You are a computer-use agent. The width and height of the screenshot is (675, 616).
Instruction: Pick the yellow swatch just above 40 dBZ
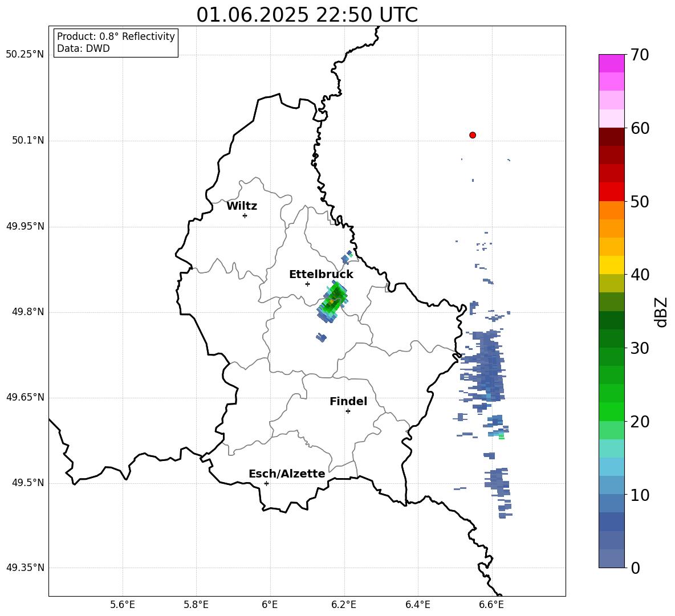pos(612,265)
